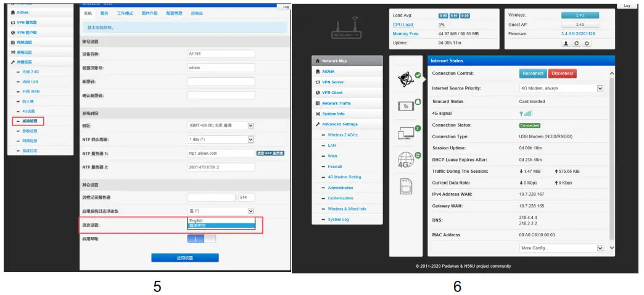Open the 时区 timezone dropdown
Viewport: 644px width, 295px height.
[x=221, y=125]
